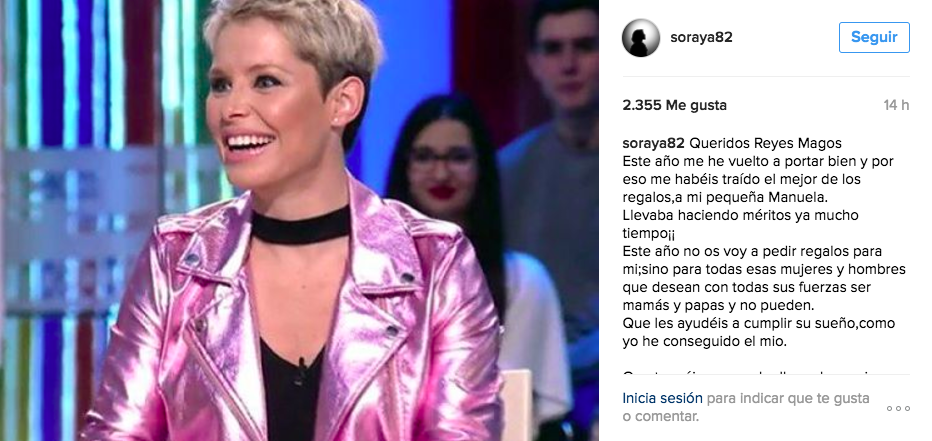Click soraya82 username in the caption

[653, 143]
